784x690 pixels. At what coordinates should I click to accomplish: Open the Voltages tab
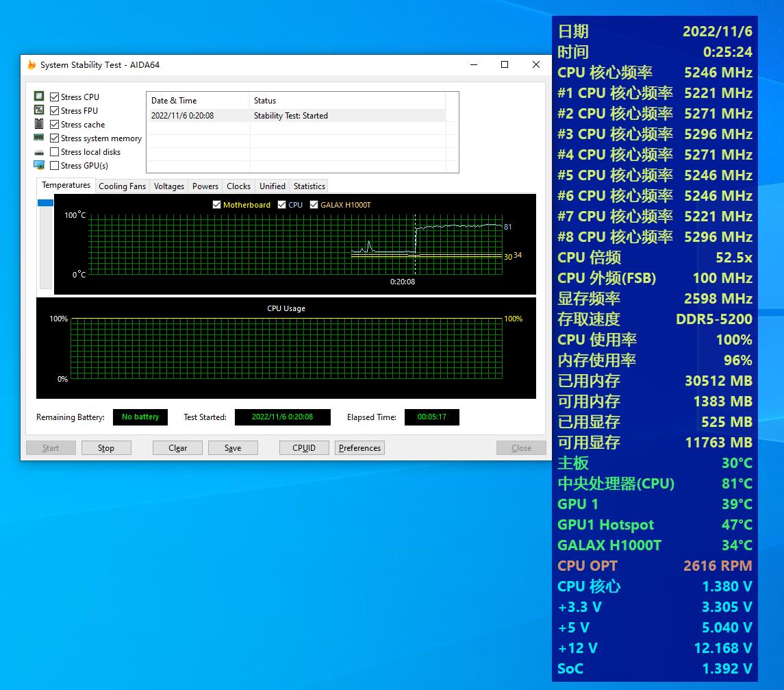tap(169, 186)
